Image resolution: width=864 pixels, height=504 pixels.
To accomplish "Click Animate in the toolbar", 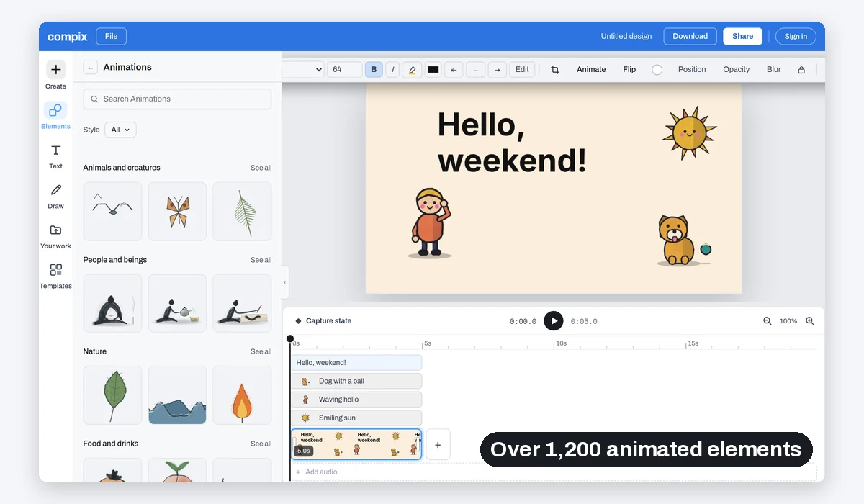I will [591, 70].
